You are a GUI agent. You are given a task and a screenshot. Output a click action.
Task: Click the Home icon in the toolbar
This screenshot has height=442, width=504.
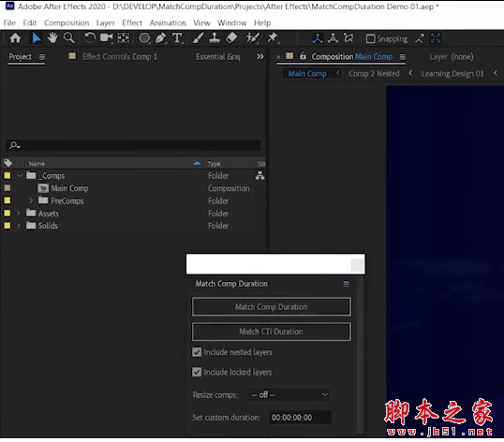pyautogui.click(x=15, y=38)
